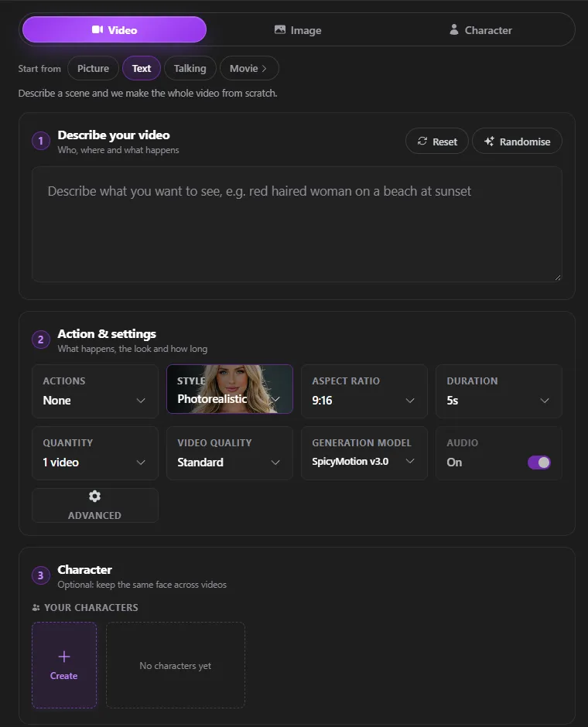The height and width of the screenshot is (727, 588).
Task: Click the plus icon above Create
Action: (x=64, y=657)
